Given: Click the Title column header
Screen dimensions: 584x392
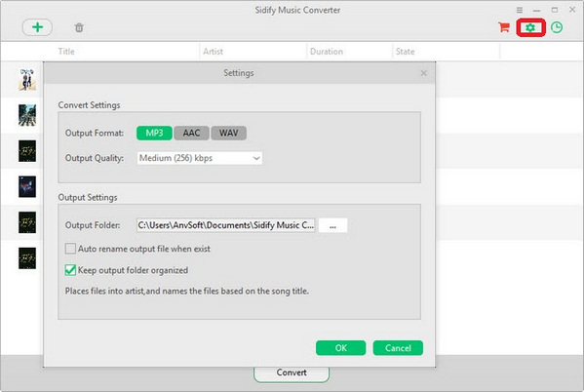Looking at the screenshot, I should click(66, 52).
